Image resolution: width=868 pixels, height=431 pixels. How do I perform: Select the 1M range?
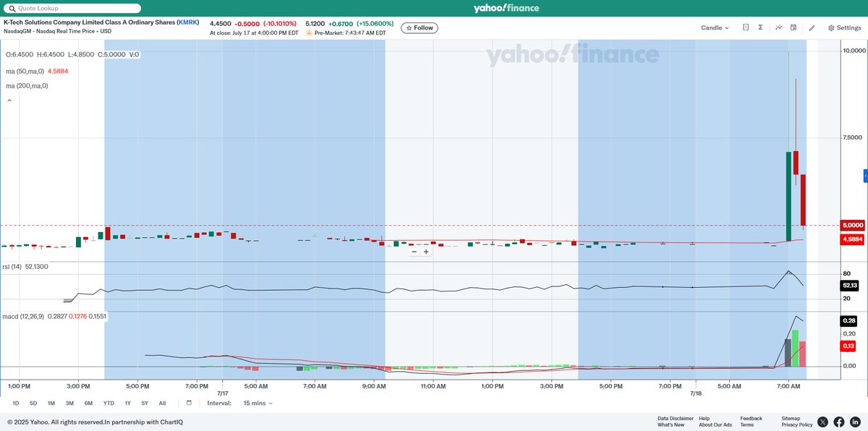[51, 403]
